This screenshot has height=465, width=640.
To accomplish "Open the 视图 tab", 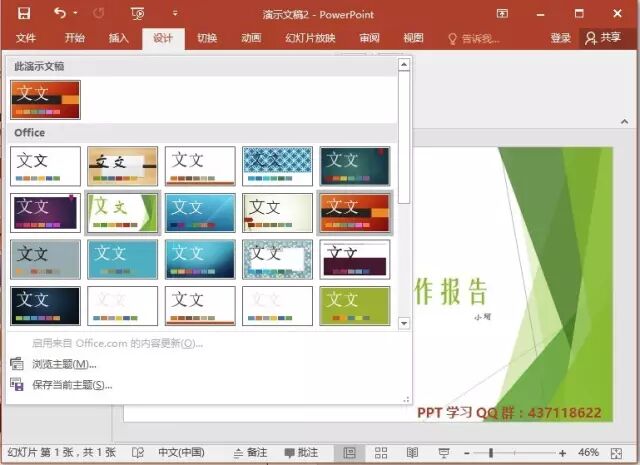I will 413,38.
